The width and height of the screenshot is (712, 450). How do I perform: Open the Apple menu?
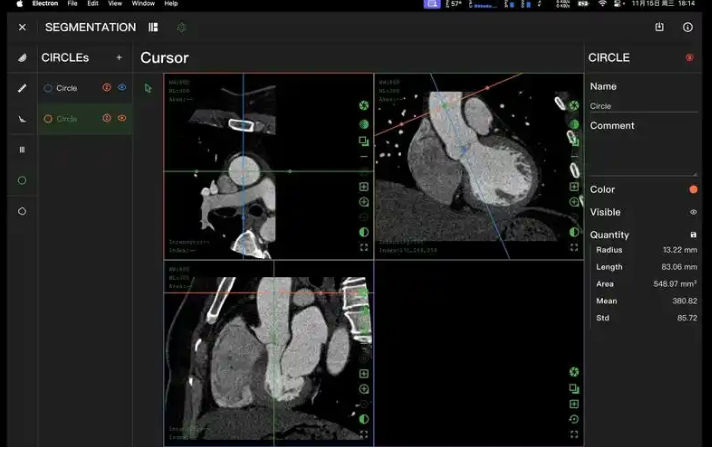pos(20,4)
